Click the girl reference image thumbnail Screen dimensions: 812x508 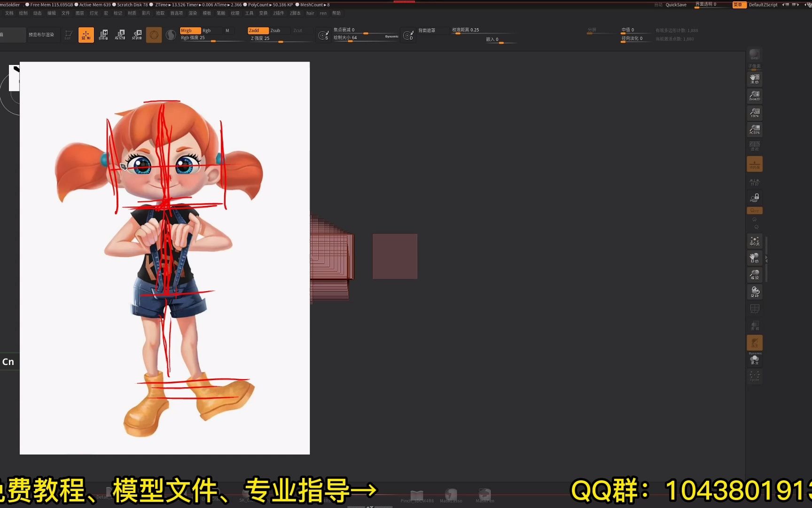164,258
